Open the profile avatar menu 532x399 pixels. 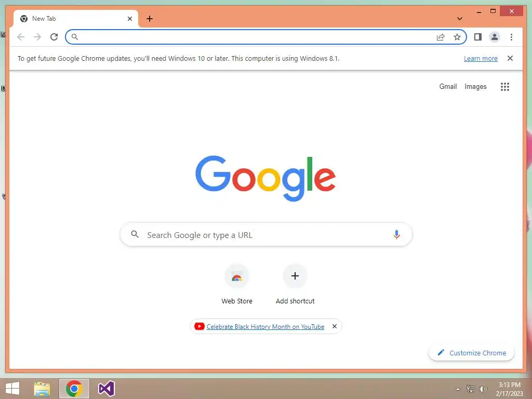click(x=495, y=37)
